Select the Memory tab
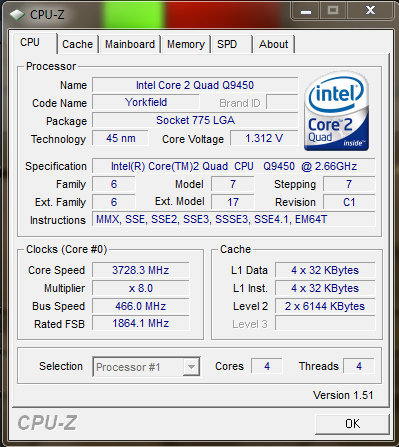The height and width of the screenshot is (447, 399). (x=186, y=44)
